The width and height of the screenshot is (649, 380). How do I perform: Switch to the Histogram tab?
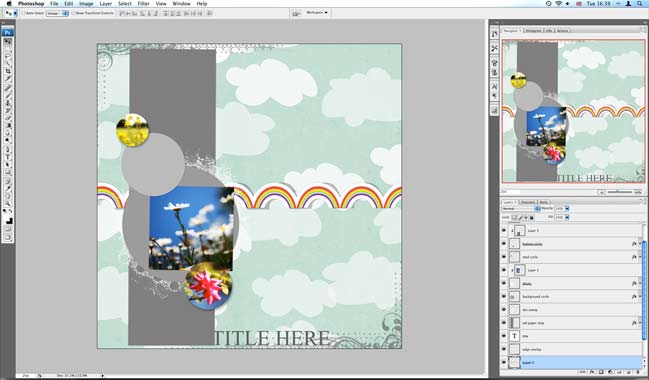(534, 30)
